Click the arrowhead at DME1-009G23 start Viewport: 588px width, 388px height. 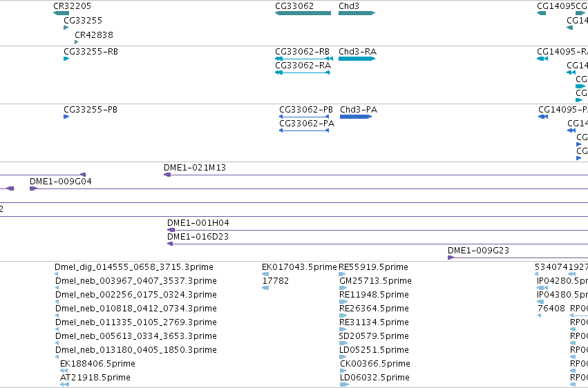[451, 258]
